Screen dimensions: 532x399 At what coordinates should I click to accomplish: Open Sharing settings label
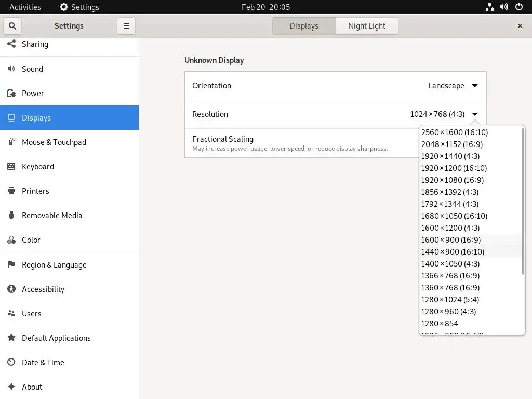coord(35,44)
